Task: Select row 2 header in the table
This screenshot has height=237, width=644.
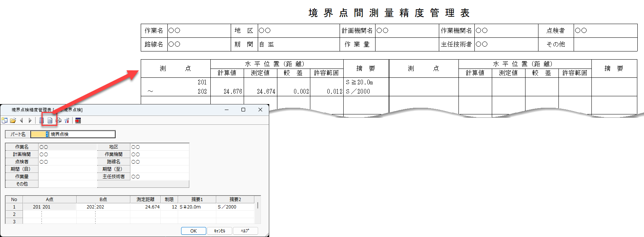Action: [14, 214]
